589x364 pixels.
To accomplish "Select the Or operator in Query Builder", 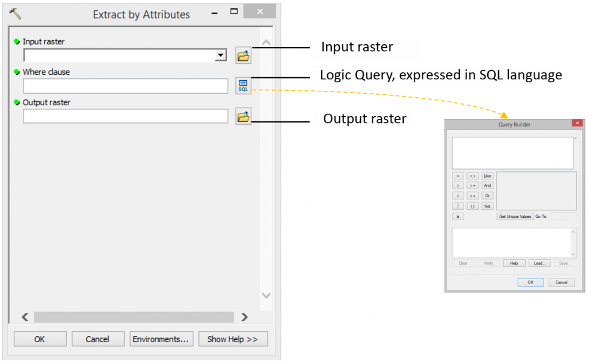I will click(x=487, y=196).
